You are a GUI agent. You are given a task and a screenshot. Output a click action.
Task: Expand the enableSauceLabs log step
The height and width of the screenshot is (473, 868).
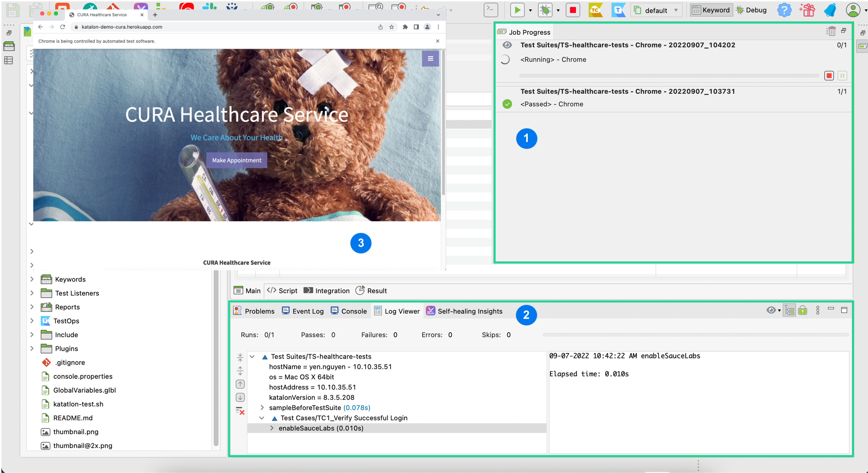coord(272,428)
